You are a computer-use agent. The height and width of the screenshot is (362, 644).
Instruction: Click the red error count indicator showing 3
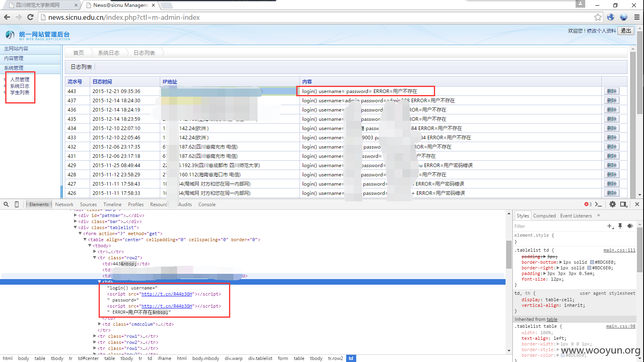pyautogui.click(x=588, y=205)
